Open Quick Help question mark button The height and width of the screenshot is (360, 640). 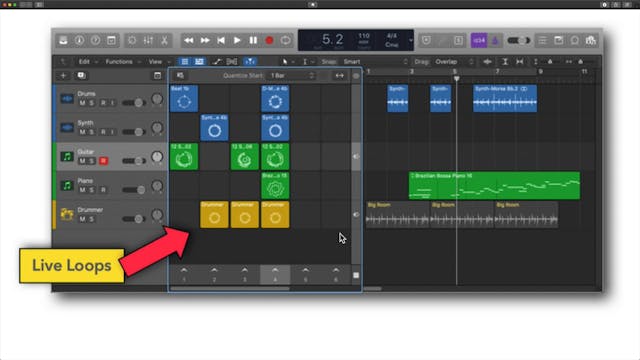click(x=95, y=40)
